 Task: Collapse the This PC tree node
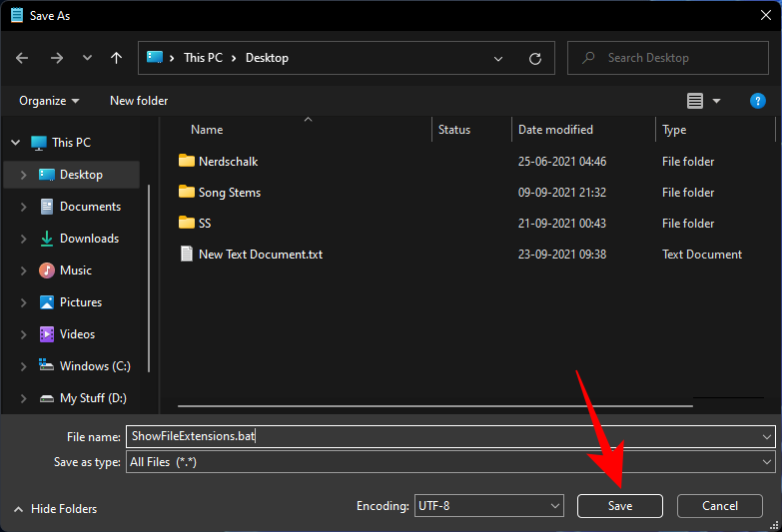(x=15, y=143)
